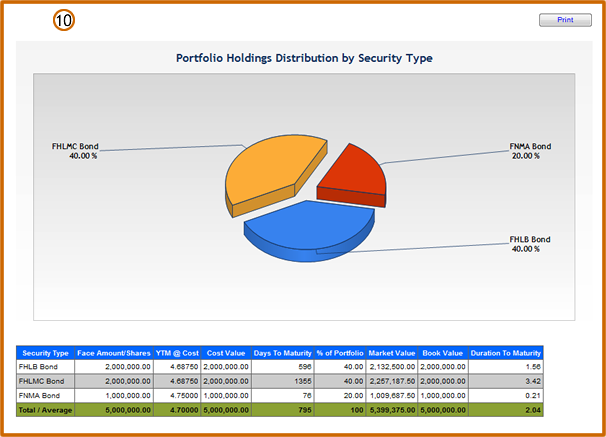Click the % of Portfolio column header
Screen dimensions: 606x437
click(x=340, y=353)
